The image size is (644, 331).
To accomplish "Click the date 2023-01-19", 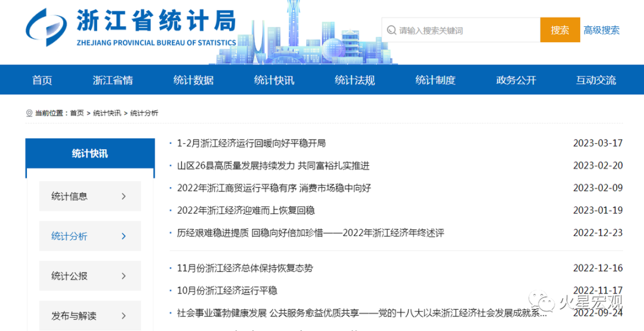I will pos(598,211).
